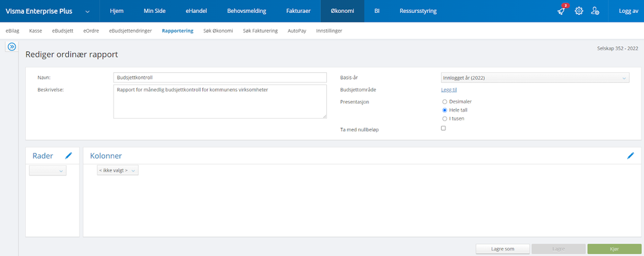This screenshot has width=644, height=256.
Task: Switch to the Kasse tab
Action: pyautogui.click(x=35, y=31)
